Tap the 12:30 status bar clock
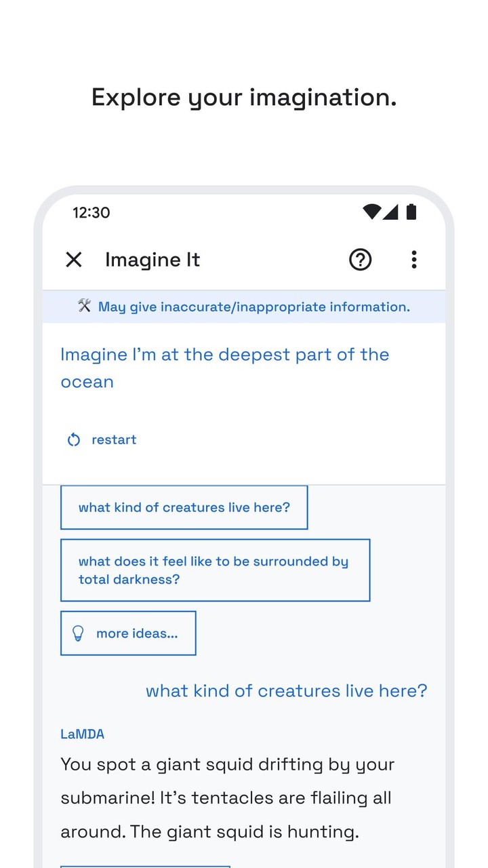 [91, 213]
